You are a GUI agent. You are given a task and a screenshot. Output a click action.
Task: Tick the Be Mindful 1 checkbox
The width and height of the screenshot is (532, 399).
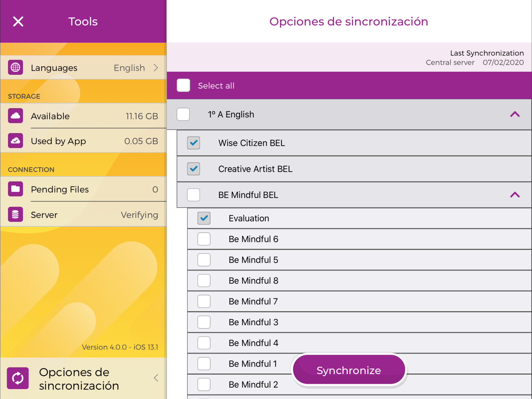(x=204, y=364)
